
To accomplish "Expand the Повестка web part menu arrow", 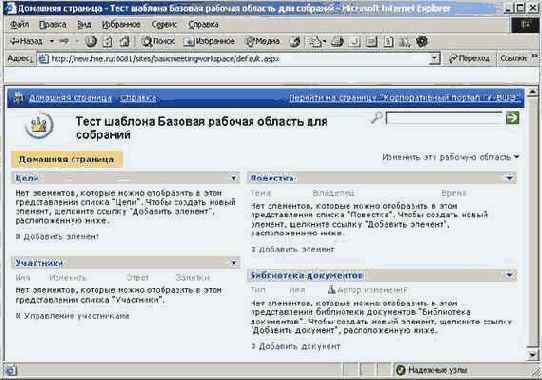I will click(509, 178).
